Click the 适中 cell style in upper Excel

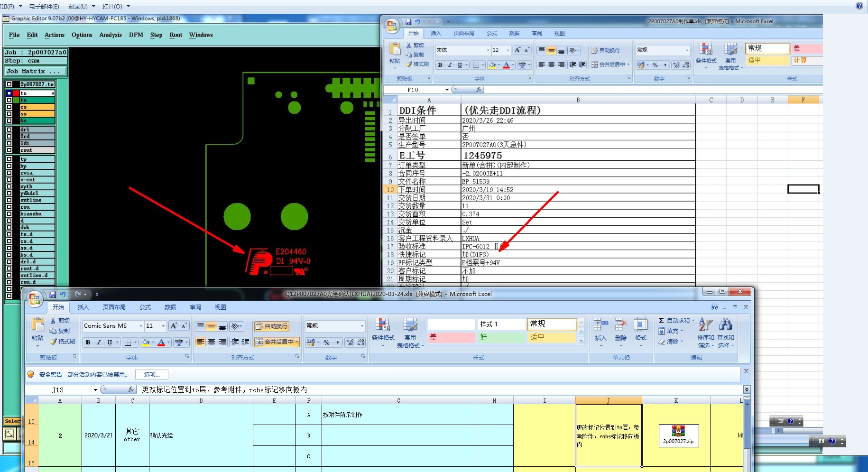click(x=767, y=60)
